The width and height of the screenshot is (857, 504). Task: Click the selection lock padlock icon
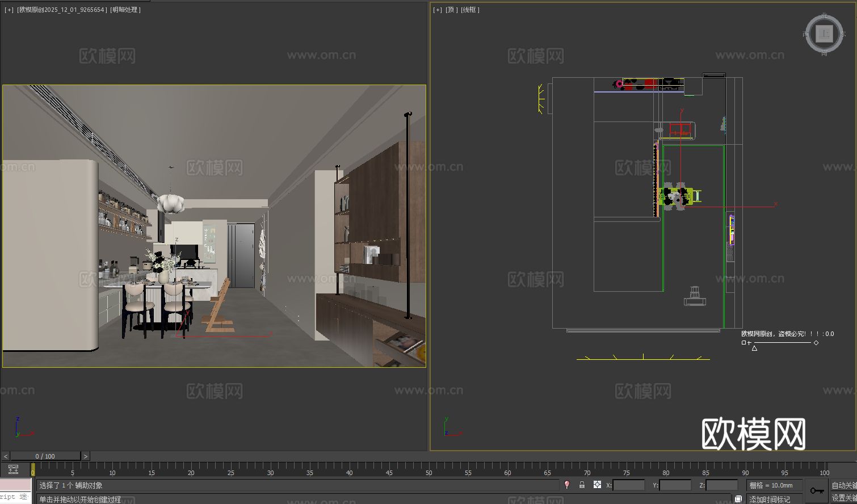(581, 485)
